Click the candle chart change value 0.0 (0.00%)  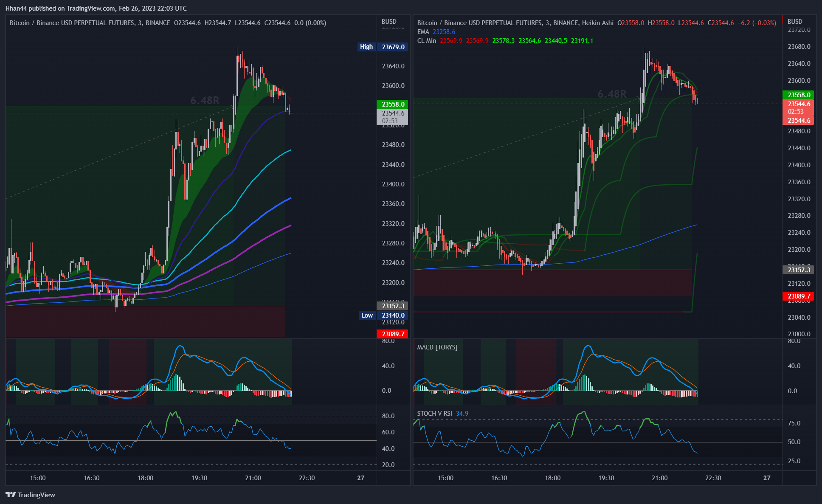click(310, 23)
